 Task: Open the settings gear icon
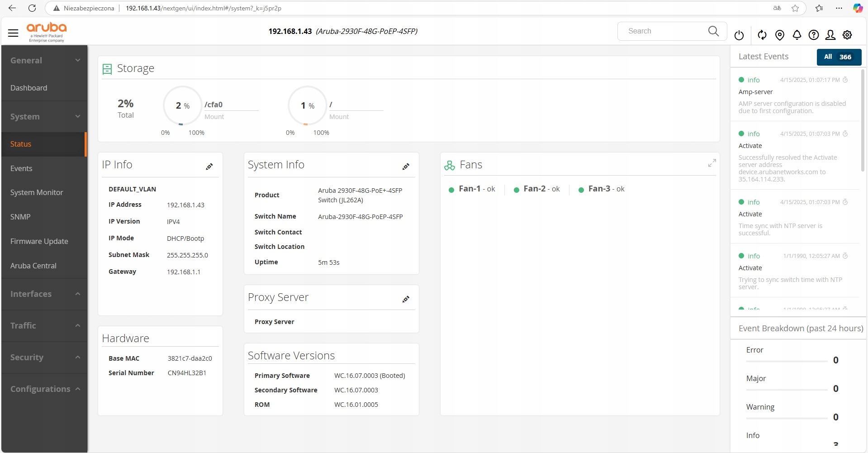(847, 35)
